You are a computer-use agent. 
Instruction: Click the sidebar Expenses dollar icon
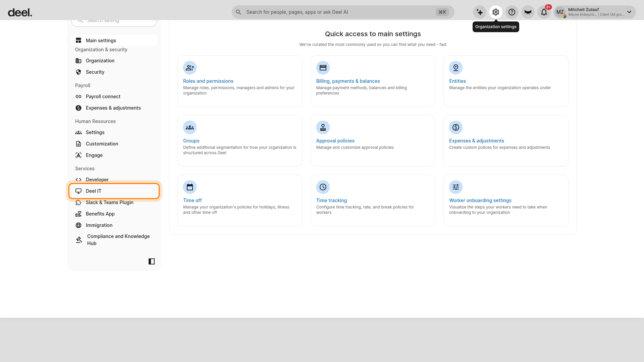(78, 108)
